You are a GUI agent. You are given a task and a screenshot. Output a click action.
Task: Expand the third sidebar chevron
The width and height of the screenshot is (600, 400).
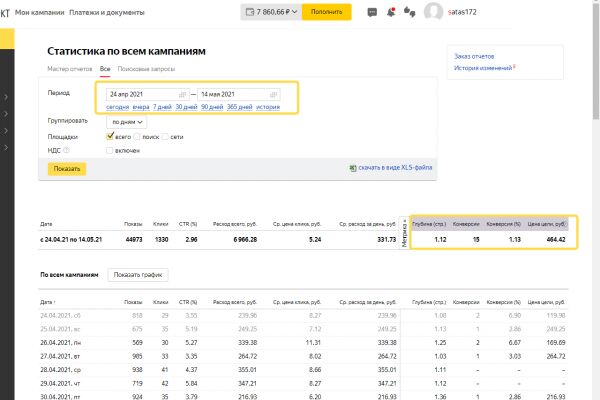pos(6,131)
